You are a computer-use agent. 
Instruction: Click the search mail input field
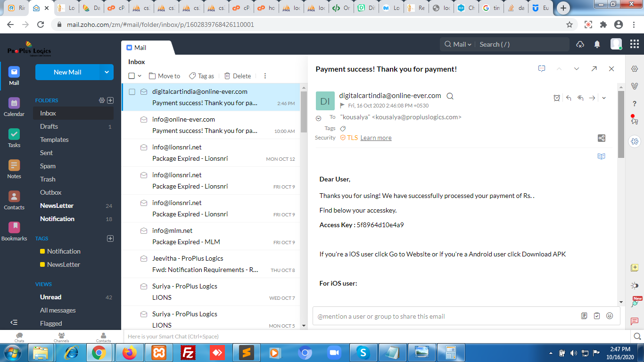pos(522,44)
